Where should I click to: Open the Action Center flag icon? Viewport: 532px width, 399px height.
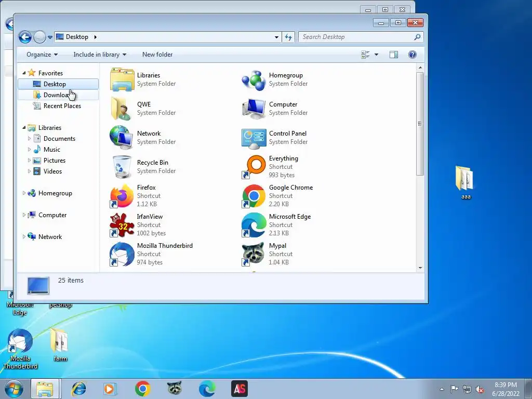pyautogui.click(x=454, y=389)
